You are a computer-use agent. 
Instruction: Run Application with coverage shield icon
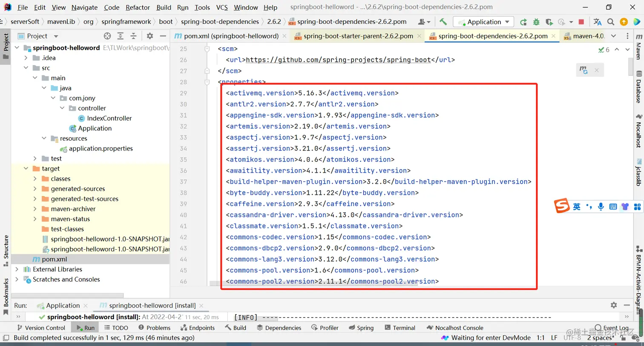click(x=549, y=22)
